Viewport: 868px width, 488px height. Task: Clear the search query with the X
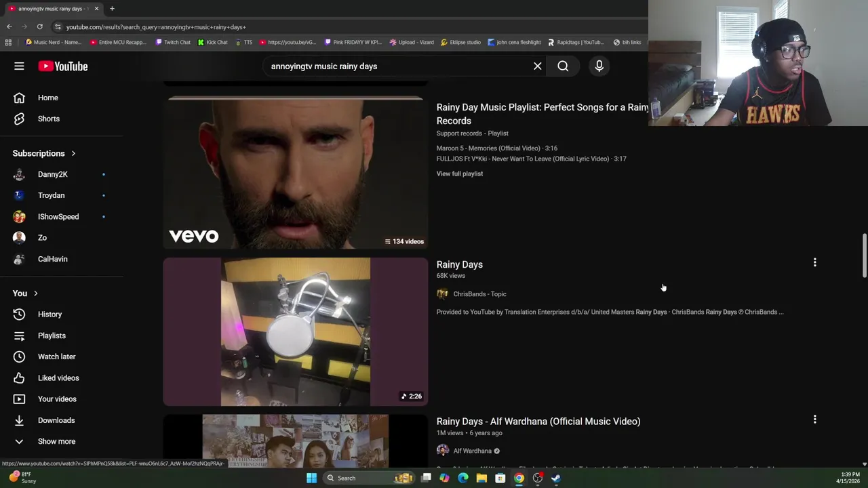pos(537,66)
